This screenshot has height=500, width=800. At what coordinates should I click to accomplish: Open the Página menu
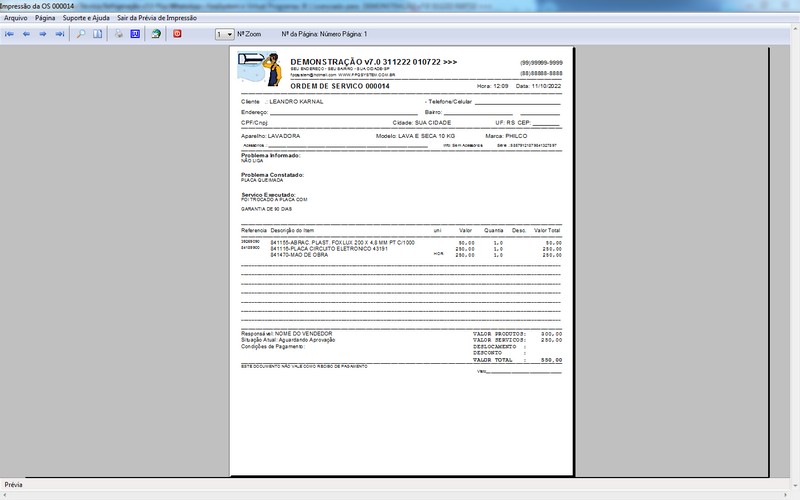(x=45, y=18)
